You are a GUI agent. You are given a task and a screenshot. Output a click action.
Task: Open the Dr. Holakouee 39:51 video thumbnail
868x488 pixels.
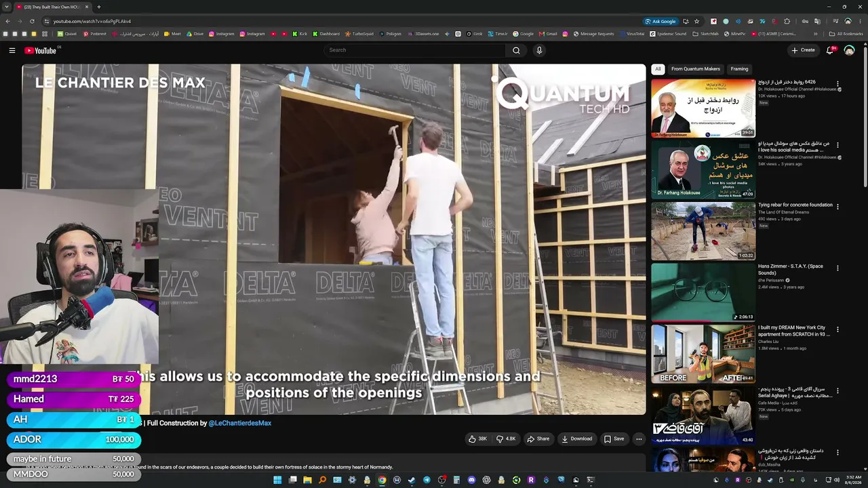tap(703, 108)
